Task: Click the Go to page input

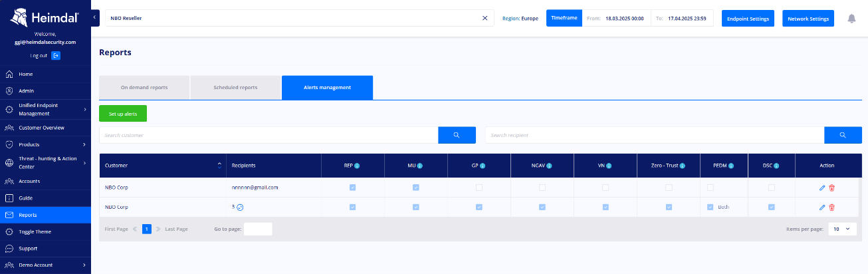Action: point(258,229)
